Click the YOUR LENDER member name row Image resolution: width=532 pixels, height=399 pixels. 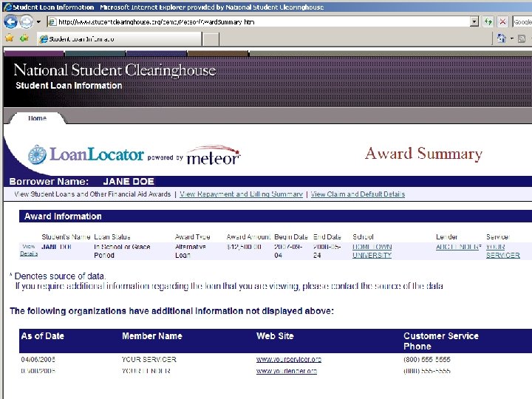(x=146, y=371)
